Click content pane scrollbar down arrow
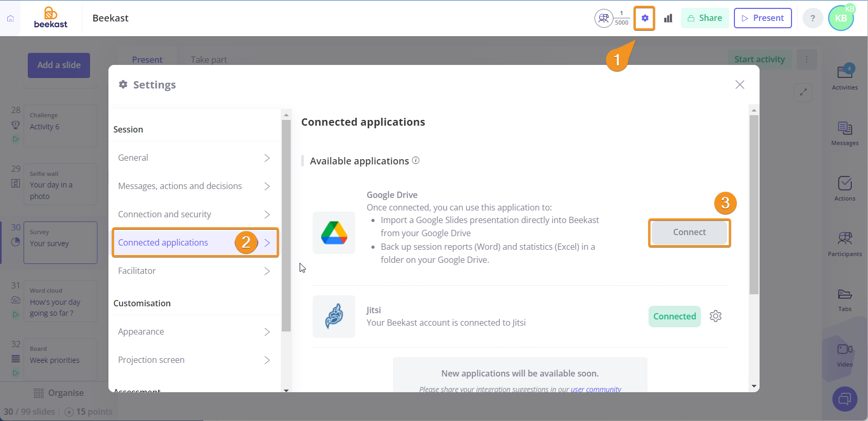This screenshot has height=421, width=868. pyautogui.click(x=754, y=386)
